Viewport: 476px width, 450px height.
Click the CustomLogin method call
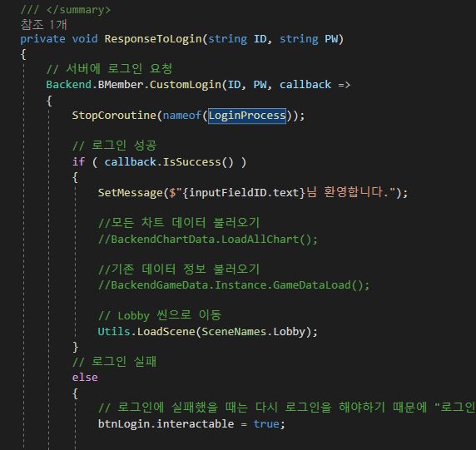coord(186,85)
